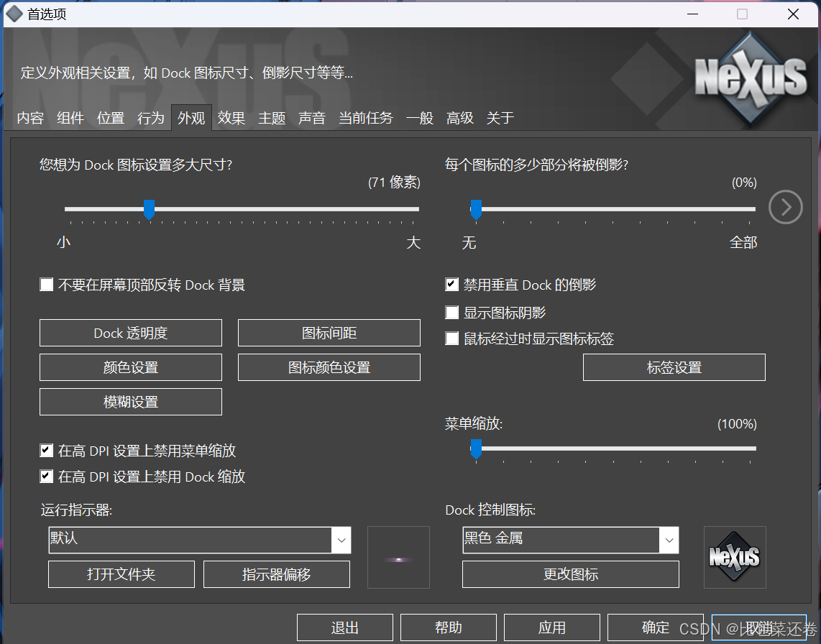Switch to the 声音 tab
821x644 pixels.
(312, 118)
